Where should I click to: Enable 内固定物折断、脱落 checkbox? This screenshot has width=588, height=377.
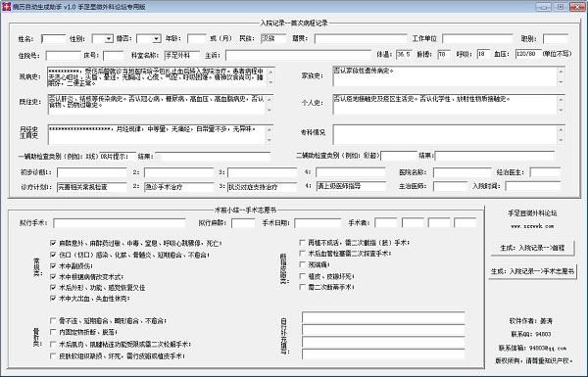click(53, 332)
